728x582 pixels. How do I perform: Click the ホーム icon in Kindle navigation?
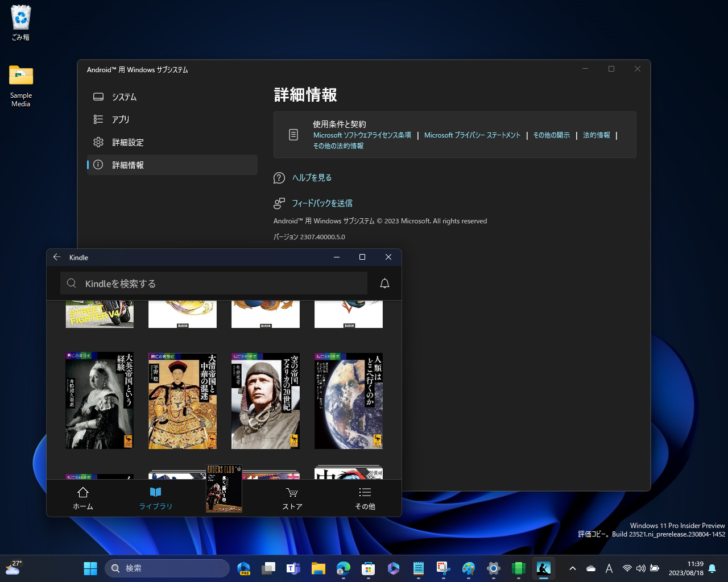pyautogui.click(x=82, y=492)
